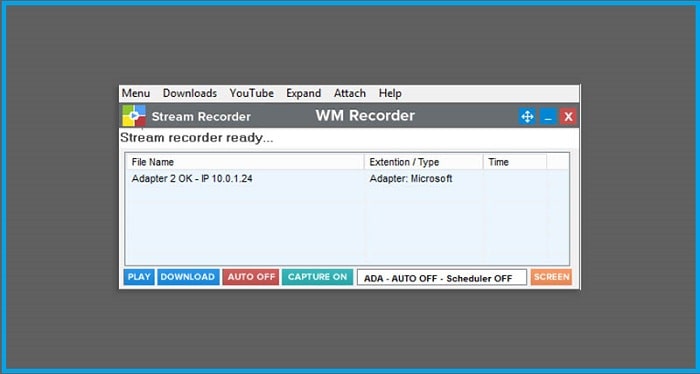Toggle the AUTO OFF button
The width and height of the screenshot is (700, 374).
[x=251, y=277]
